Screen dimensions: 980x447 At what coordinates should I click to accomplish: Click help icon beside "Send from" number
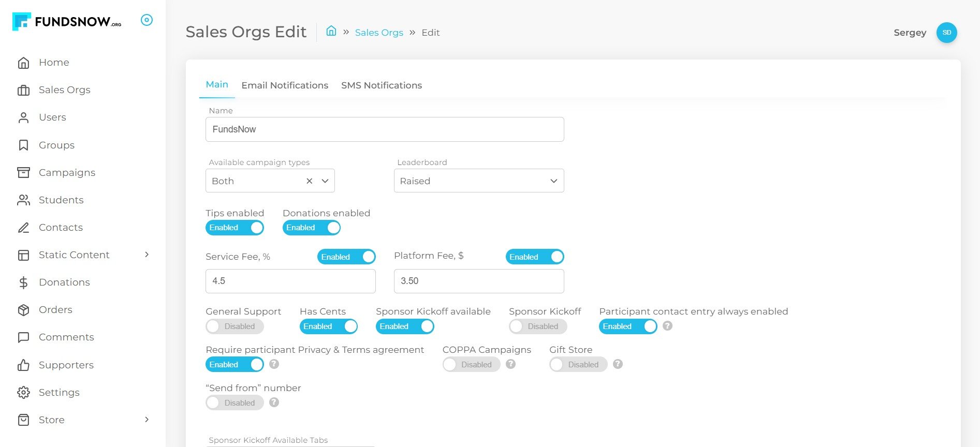274,403
